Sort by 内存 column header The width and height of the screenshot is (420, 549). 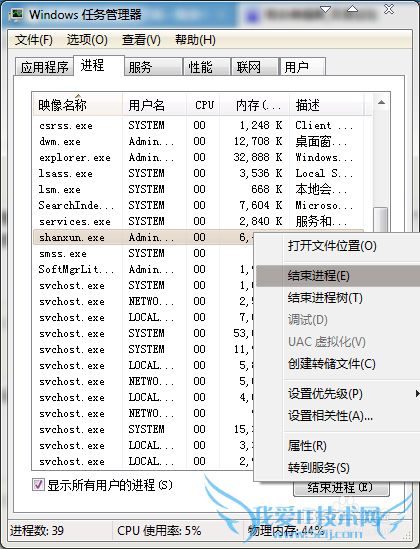(x=254, y=105)
